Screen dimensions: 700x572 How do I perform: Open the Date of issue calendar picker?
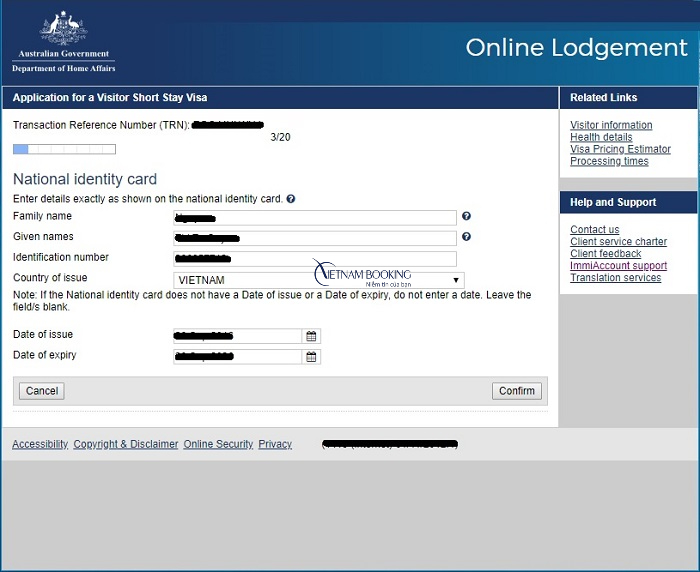[x=311, y=337]
